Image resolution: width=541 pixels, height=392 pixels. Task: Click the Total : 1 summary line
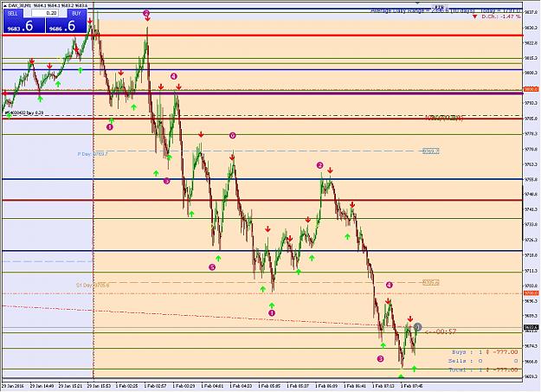483,370
